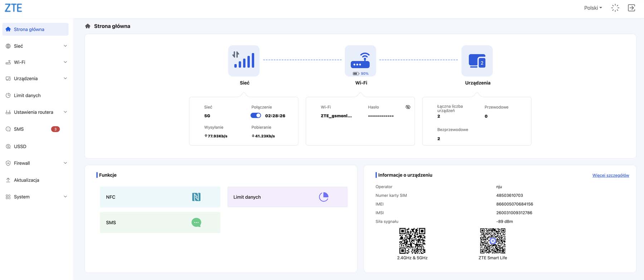Click the Informacje o urządzeniu heading
The height and width of the screenshot is (280, 644).
[x=405, y=175]
